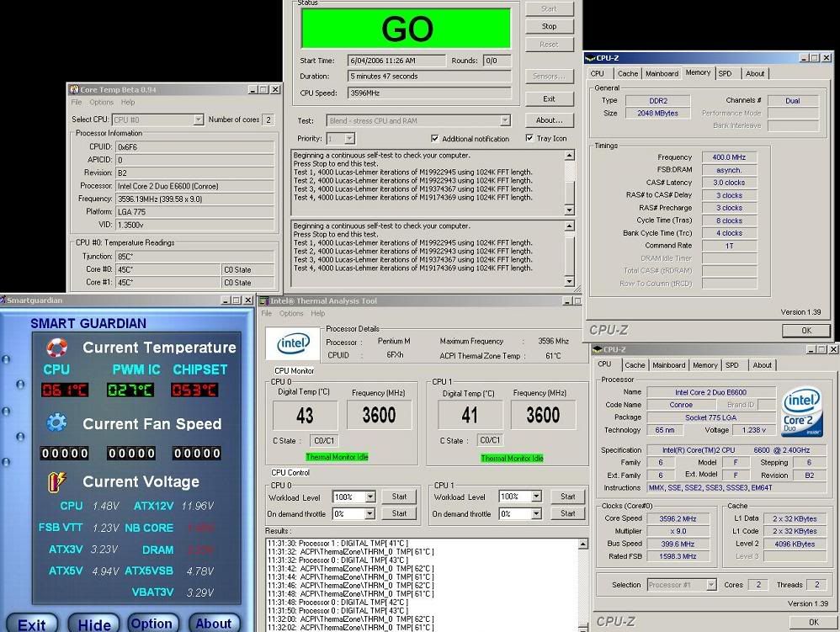840x632 pixels.
Task: Click the About button in Smart Guardian
Action: tap(213, 624)
